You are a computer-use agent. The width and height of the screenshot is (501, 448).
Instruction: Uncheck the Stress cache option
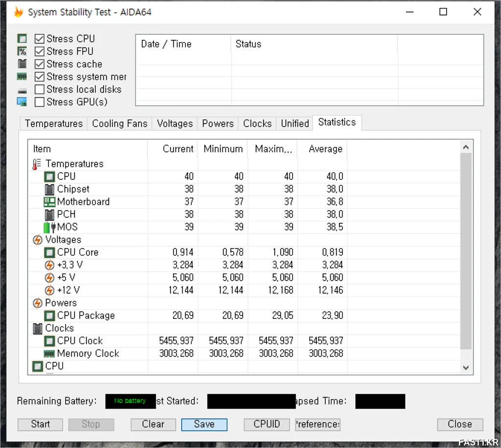click(x=39, y=64)
